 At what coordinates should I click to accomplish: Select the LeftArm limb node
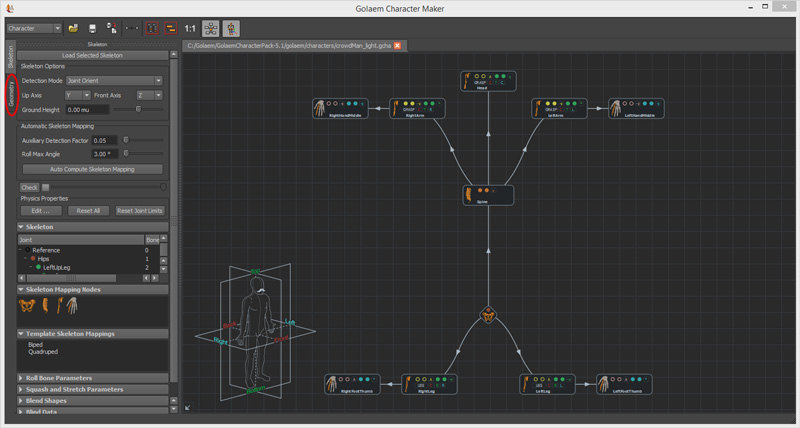coord(559,109)
